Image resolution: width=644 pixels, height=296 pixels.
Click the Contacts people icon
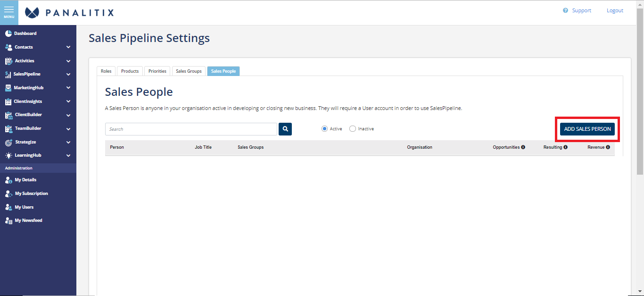[x=8, y=47]
